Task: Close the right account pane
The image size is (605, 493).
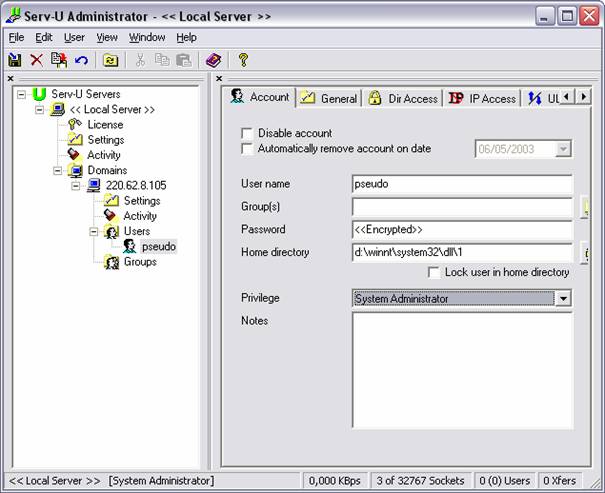Action: (219, 79)
